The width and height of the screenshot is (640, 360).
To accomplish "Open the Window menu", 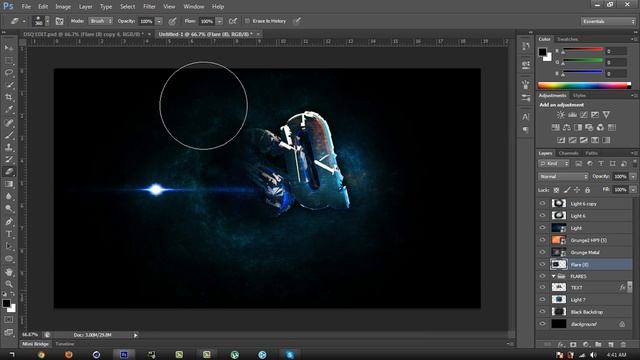I will (193, 7).
